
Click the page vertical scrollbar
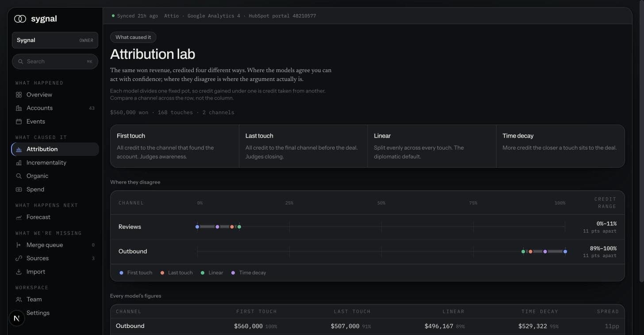click(x=641, y=142)
